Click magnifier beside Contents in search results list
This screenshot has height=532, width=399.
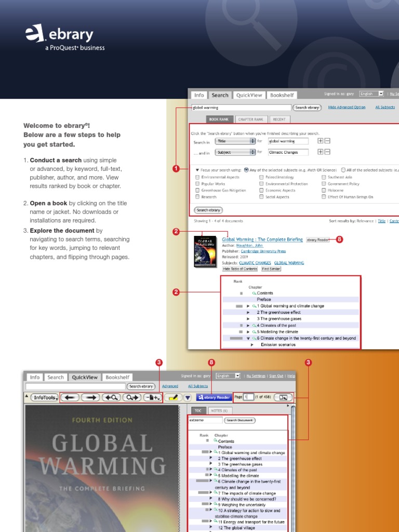pyautogui.click(x=254, y=293)
